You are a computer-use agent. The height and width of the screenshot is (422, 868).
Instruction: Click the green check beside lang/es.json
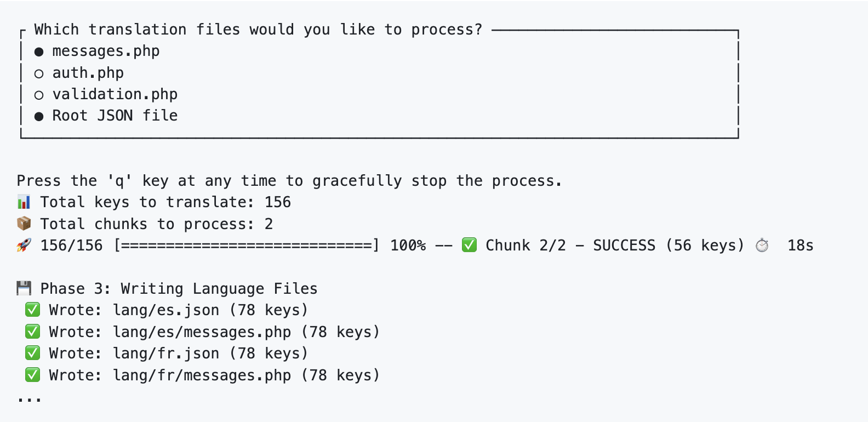pos(33,310)
